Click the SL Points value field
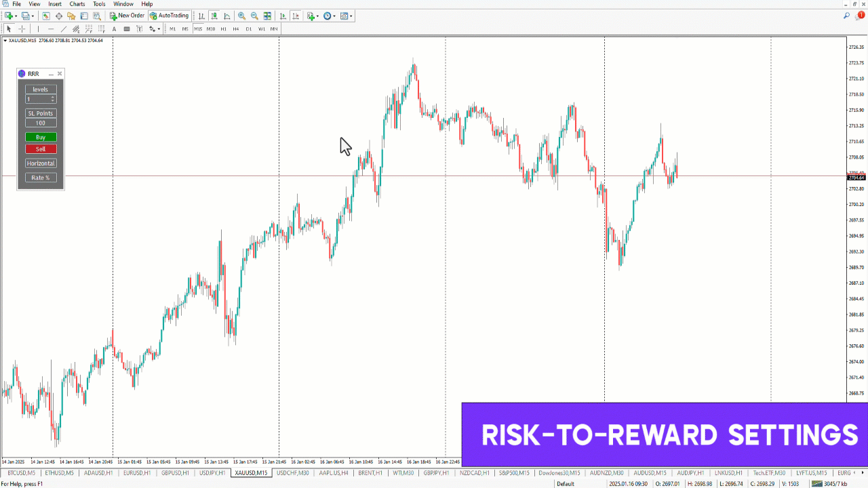Image resolution: width=868 pixels, height=488 pixels. pos(41,123)
